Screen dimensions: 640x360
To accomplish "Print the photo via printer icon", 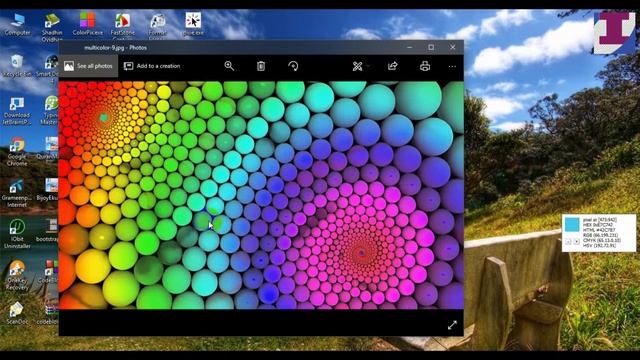I will 425,66.
